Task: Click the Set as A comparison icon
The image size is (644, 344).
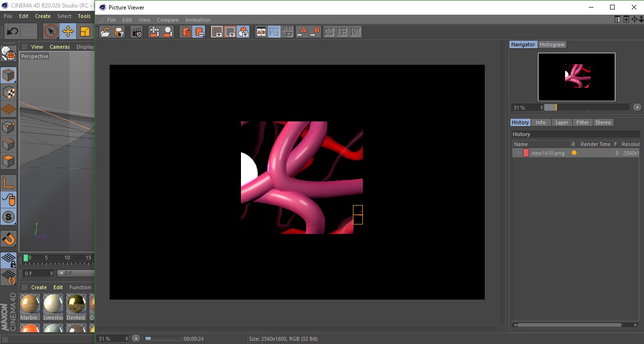Action: pyautogui.click(x=301, y=32)
